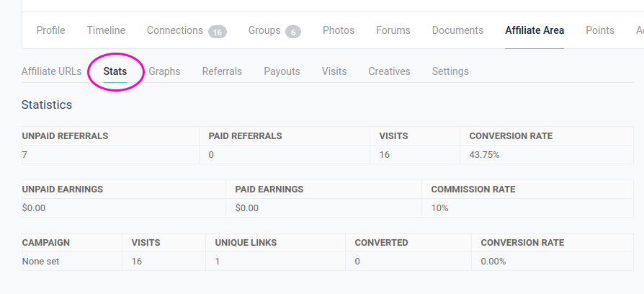Switch to the Timeline tab
Screen dimensions: 644x294
coord(106,30)
